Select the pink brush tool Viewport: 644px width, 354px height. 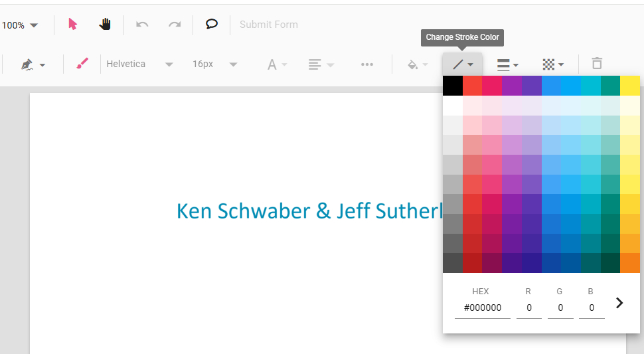82,64
